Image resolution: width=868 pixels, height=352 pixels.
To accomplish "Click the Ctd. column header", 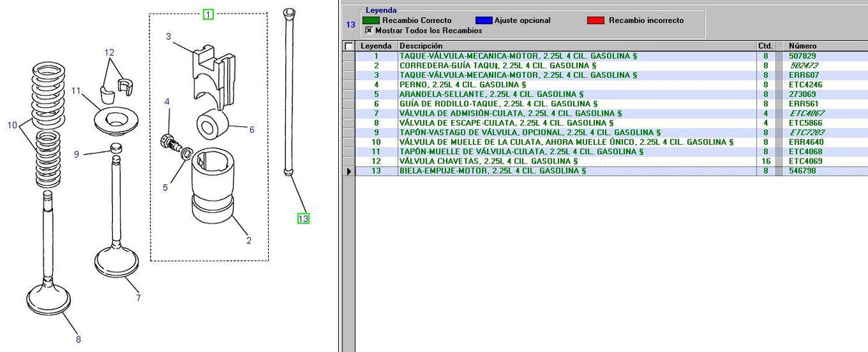I will pyautogui.click(x=765, y=46).
